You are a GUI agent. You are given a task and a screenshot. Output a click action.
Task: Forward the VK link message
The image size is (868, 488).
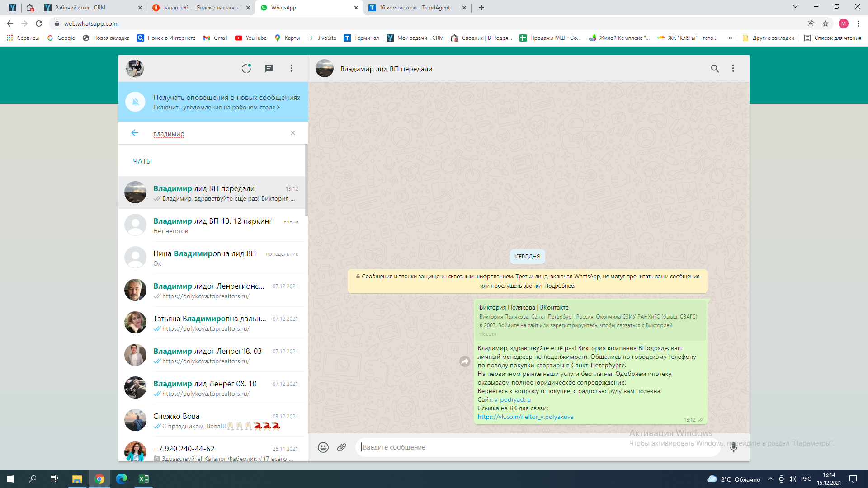pos(465,361)
